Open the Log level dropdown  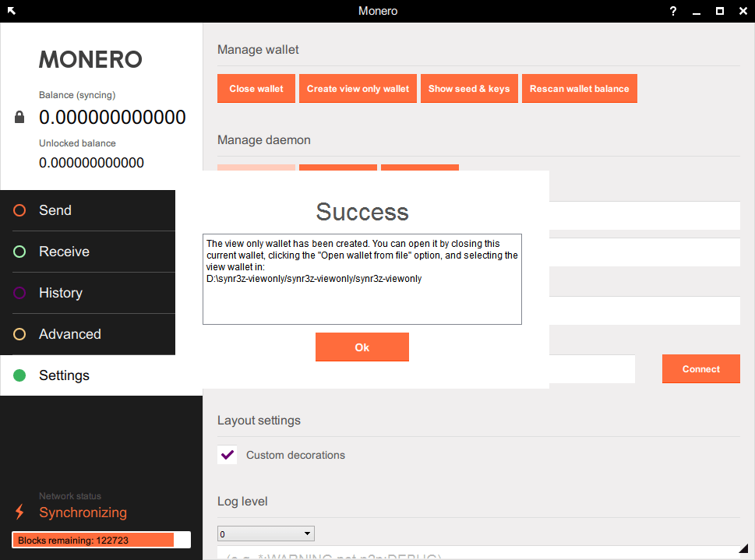click(x=266, y=534)
